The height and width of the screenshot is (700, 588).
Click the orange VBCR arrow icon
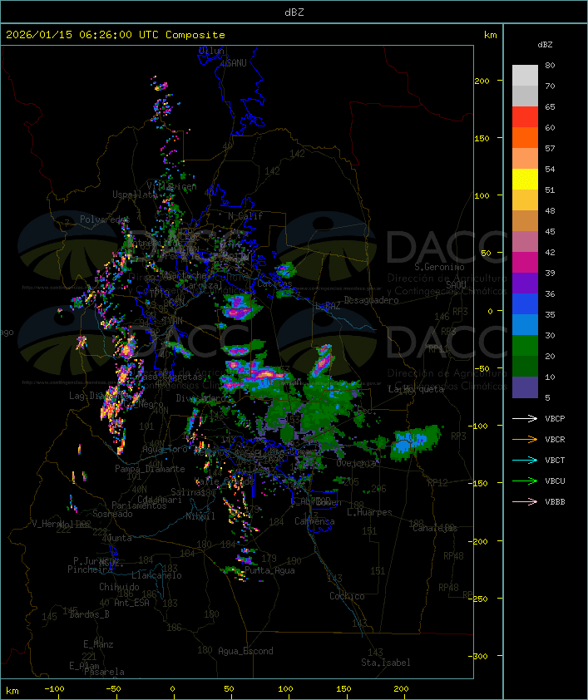526,439
